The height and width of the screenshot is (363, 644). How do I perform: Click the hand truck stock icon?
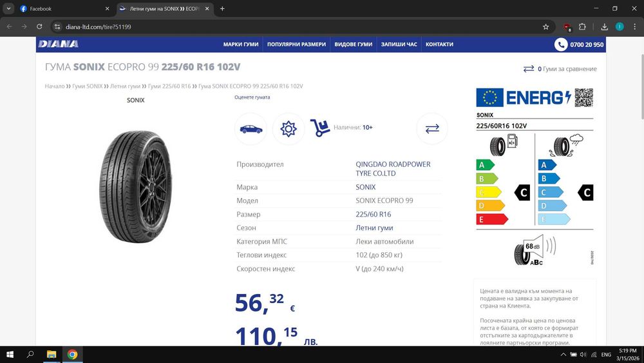point(320,128)
